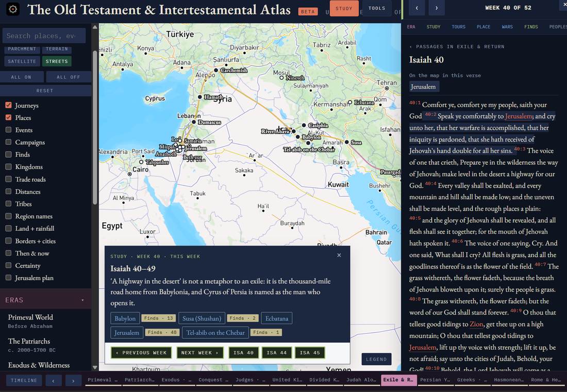
Task: Click the Jerusalem Finds · 48 badge
Action: coord(162,332)
